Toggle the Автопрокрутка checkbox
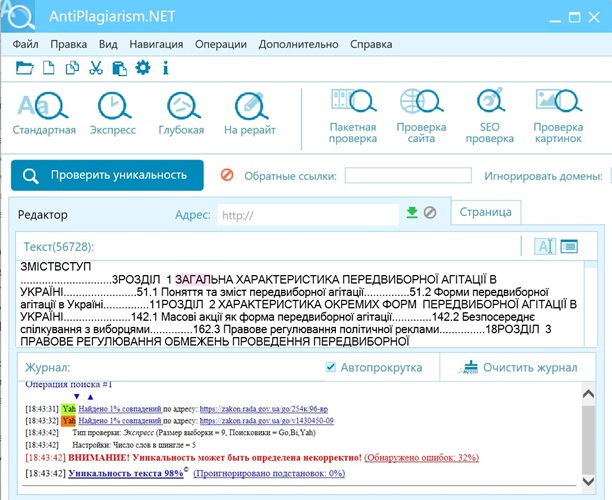 (330, 367)
